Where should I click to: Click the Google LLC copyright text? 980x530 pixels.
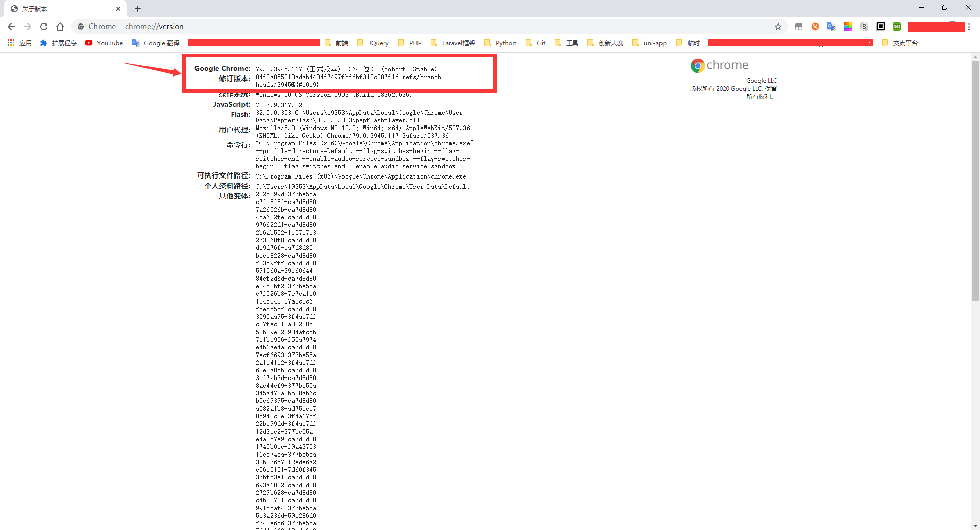tap(733, 89)
